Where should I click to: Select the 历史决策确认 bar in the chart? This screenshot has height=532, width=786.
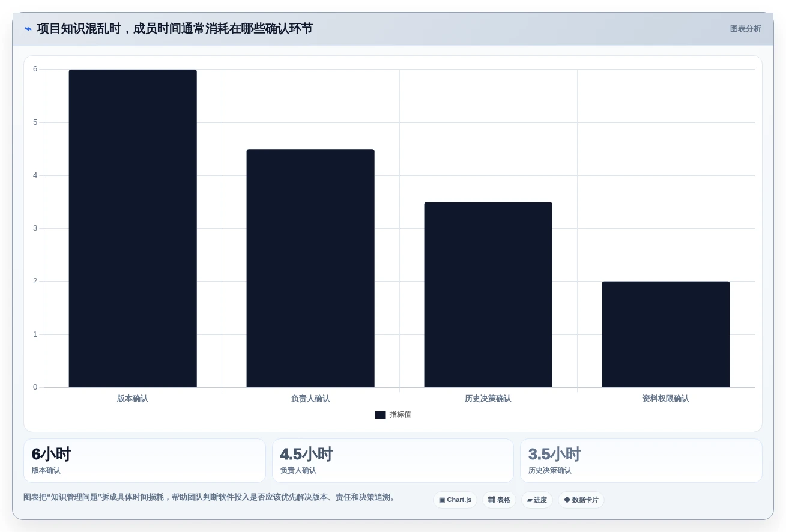click(x=488, y=295)
